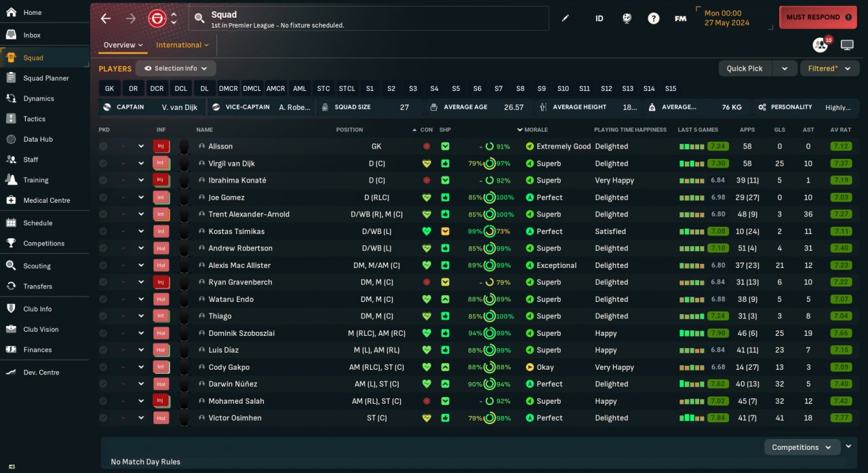Open the Squad Planner icon
The image size is (868, 473).
pyautogui.click(x=11, y=78)
